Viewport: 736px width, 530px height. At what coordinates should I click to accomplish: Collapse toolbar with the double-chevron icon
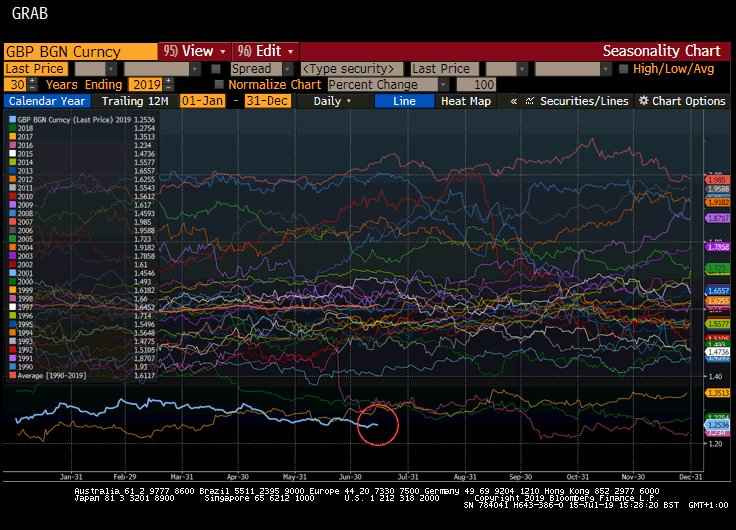(513, 101)
